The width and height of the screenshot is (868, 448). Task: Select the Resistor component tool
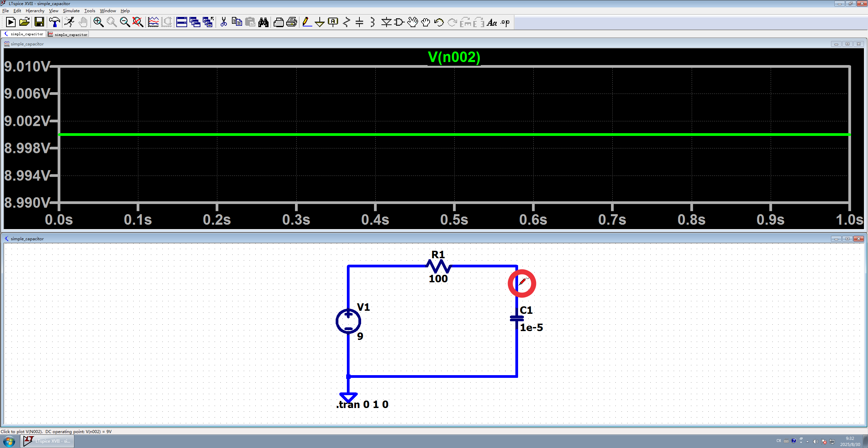point(346,22)
